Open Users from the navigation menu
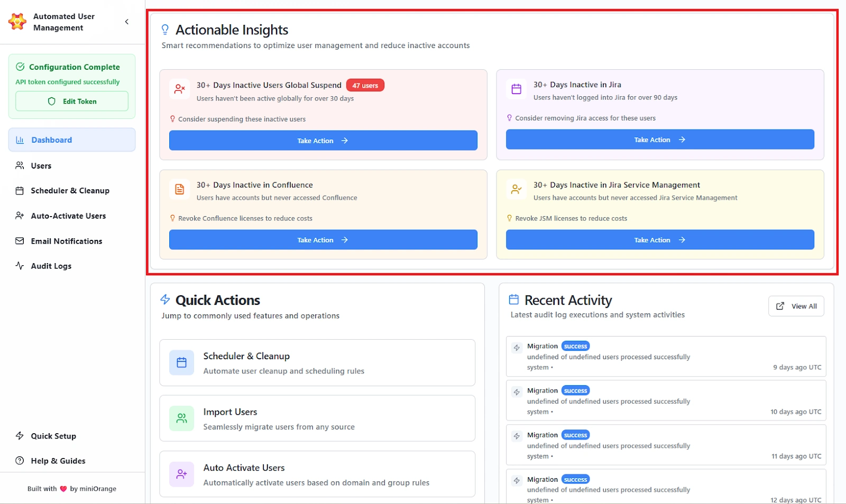846x504 pixels. tap(40, 165)
